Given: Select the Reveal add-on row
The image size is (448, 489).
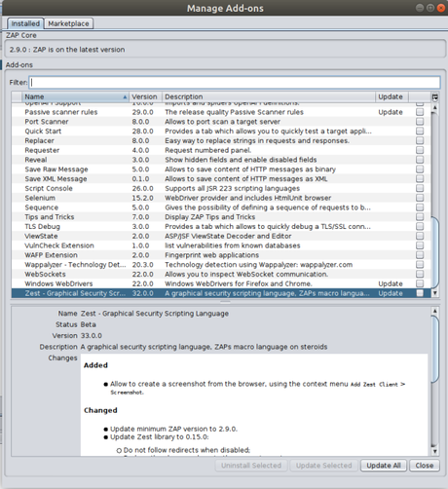Looking at the screenshot, I should [221, 160].
